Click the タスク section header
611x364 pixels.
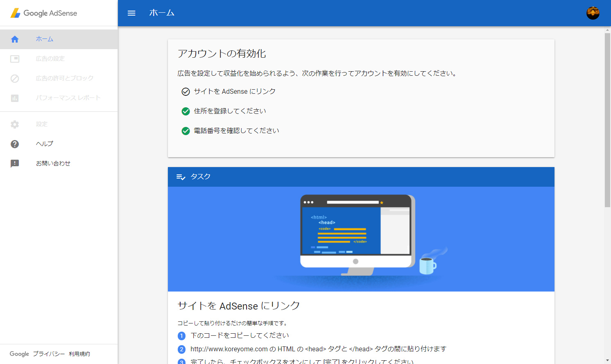[361, 177]
